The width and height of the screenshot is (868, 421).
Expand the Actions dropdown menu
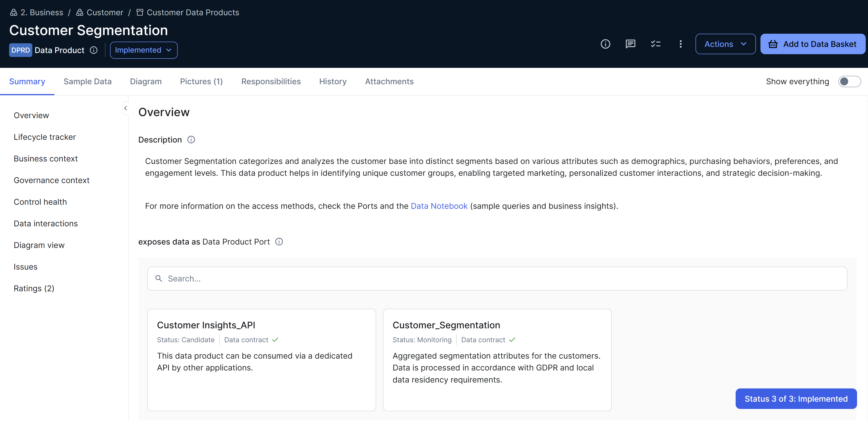click(x=725, y=44)
